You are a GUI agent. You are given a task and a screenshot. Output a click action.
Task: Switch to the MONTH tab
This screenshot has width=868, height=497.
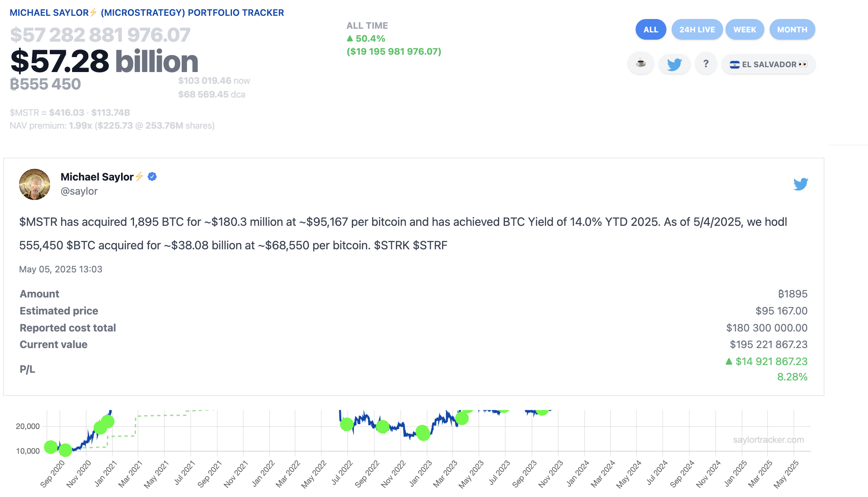(792, 30)
